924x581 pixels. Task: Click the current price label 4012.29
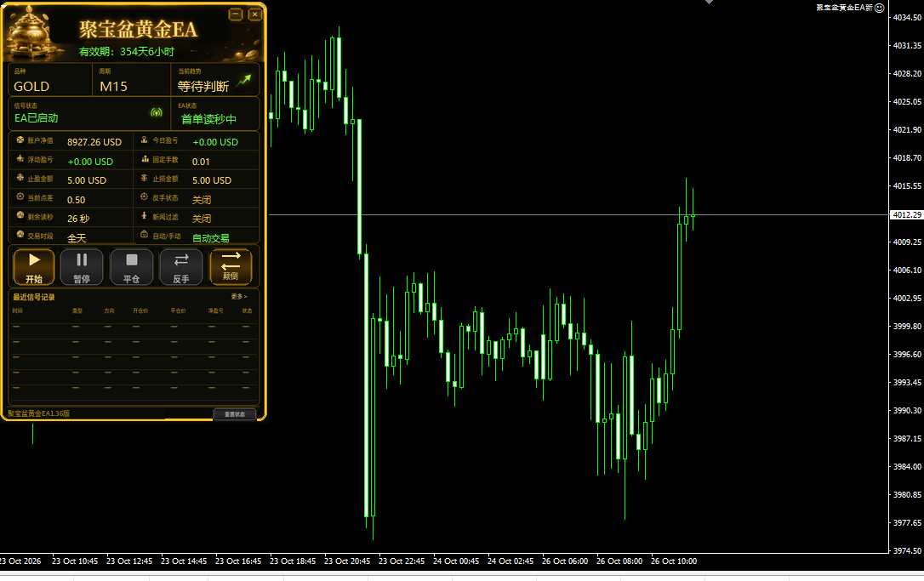tap(906, 215)
